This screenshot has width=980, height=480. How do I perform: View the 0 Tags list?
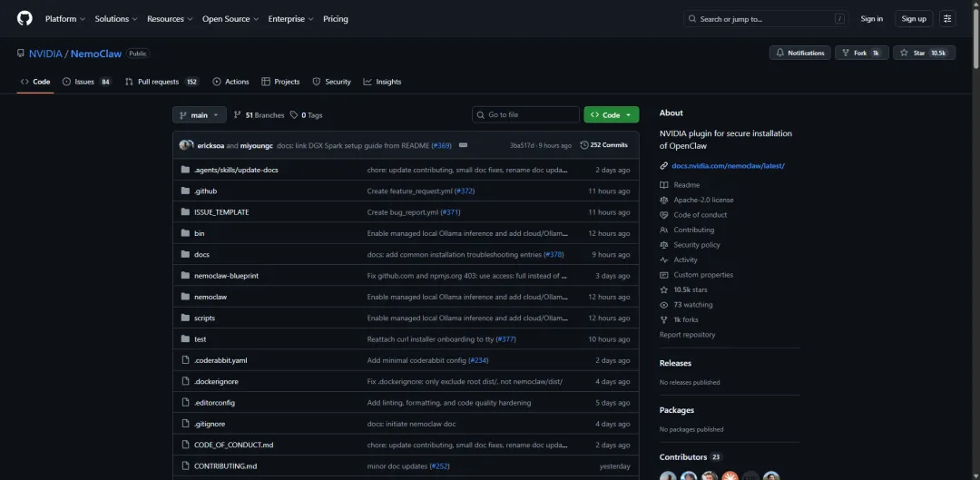click(x=307, y=115)
